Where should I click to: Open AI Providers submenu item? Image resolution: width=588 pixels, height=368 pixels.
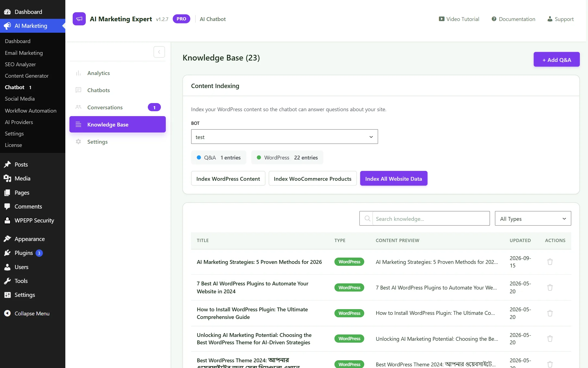[x=19, y=122]
